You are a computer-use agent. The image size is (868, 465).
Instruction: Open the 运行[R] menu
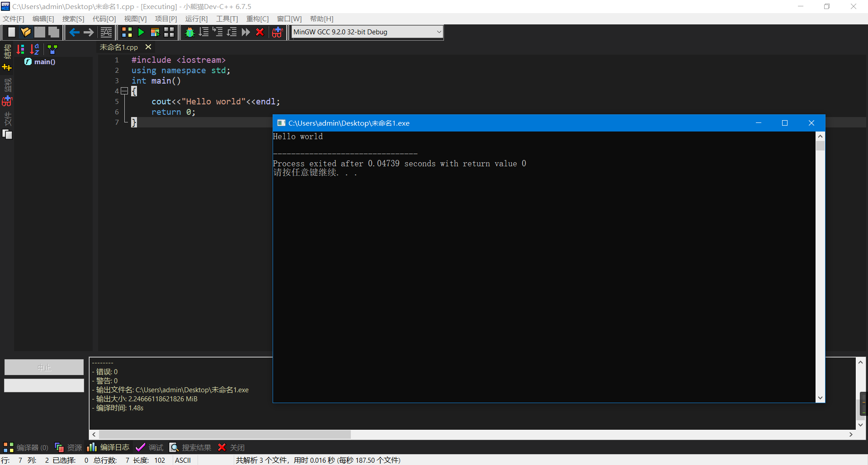point(196,19)
